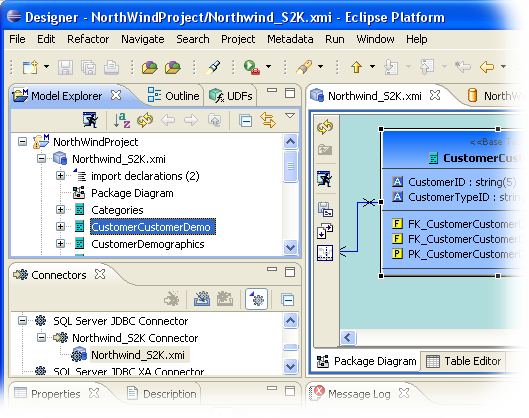Click the Print icon in the main toolbar
The height and width of the screenshot is (418, 529).
coord(111,67)
